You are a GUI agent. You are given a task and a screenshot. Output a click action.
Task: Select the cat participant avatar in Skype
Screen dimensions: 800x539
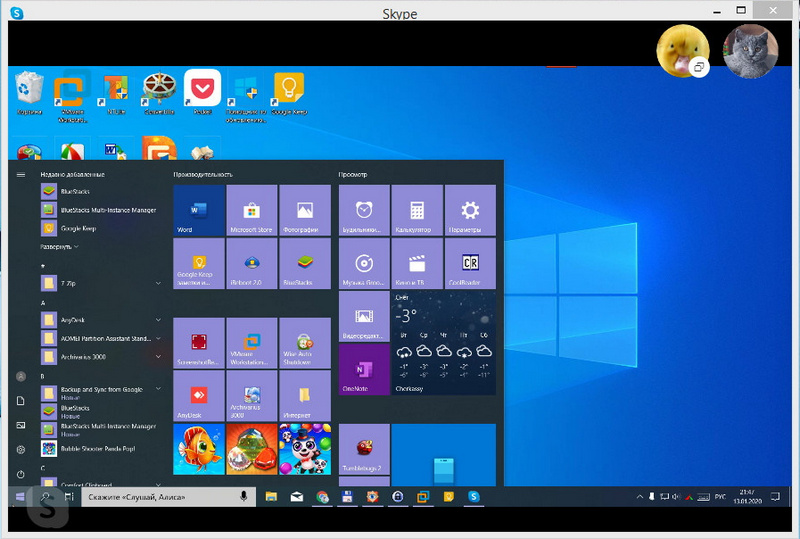coord(750,51)
